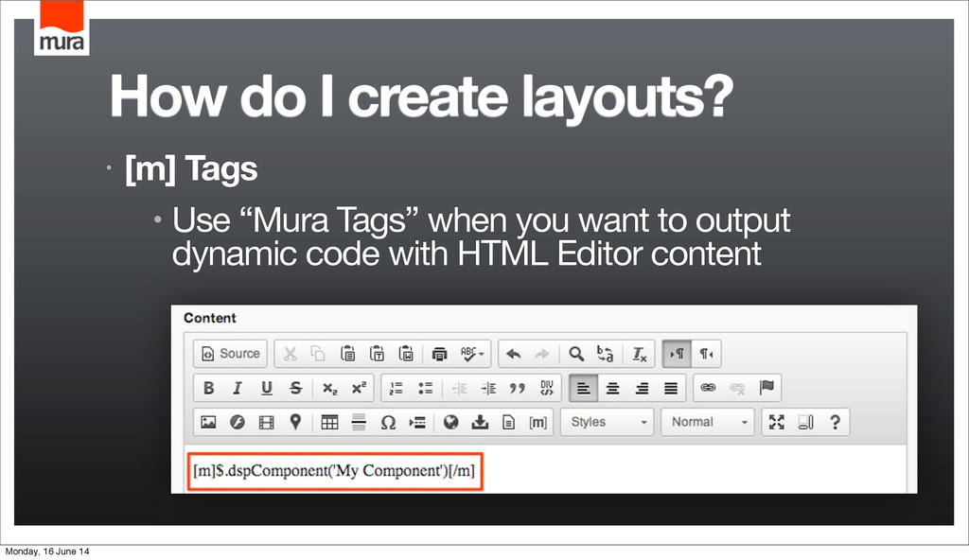Open the spell check ABC dropdown
The image size is (969, 560).
[472, 354]
